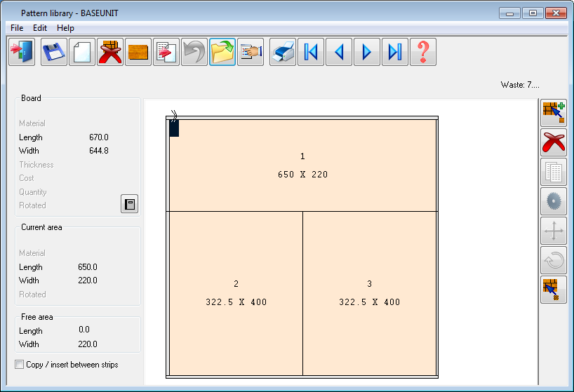Viewport: 574px width, 392px height.
Task: Click the current area Width value 220.0
Action: pyautogui.click(x=88, y=281)
